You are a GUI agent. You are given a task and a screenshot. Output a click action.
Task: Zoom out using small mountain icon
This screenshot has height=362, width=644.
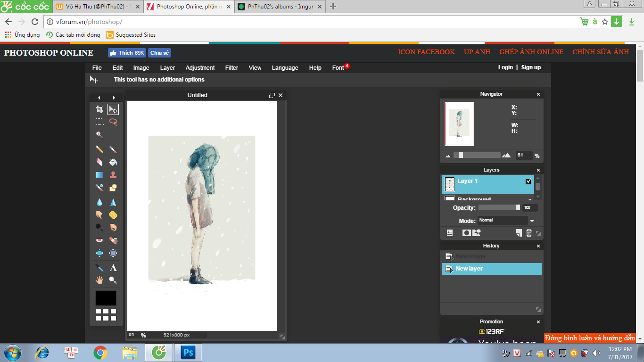[448, 156]
